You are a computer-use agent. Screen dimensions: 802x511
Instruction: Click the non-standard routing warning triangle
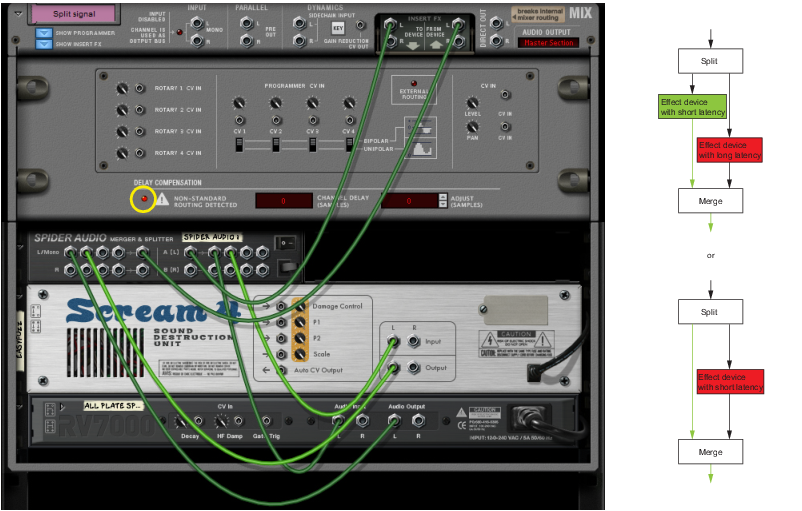(x=162, y=200)
